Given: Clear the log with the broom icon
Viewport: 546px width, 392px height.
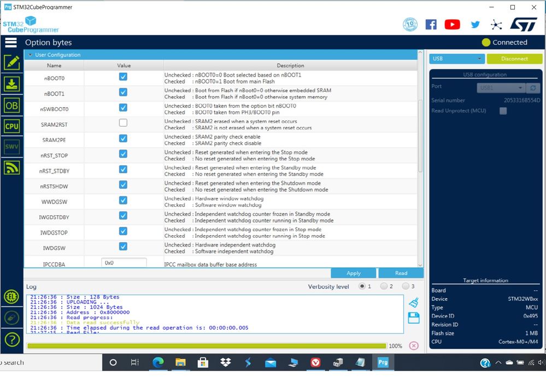Looking at the screenshot, I should [414, 302].
